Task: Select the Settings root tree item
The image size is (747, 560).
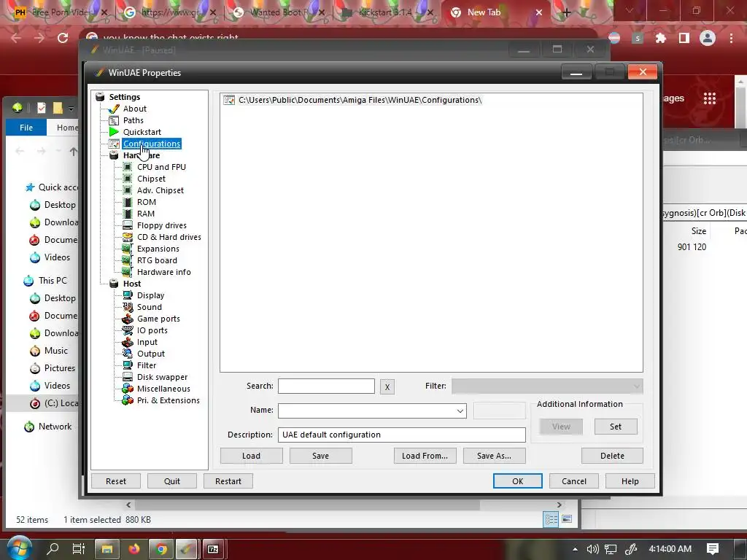Action: 124,97
